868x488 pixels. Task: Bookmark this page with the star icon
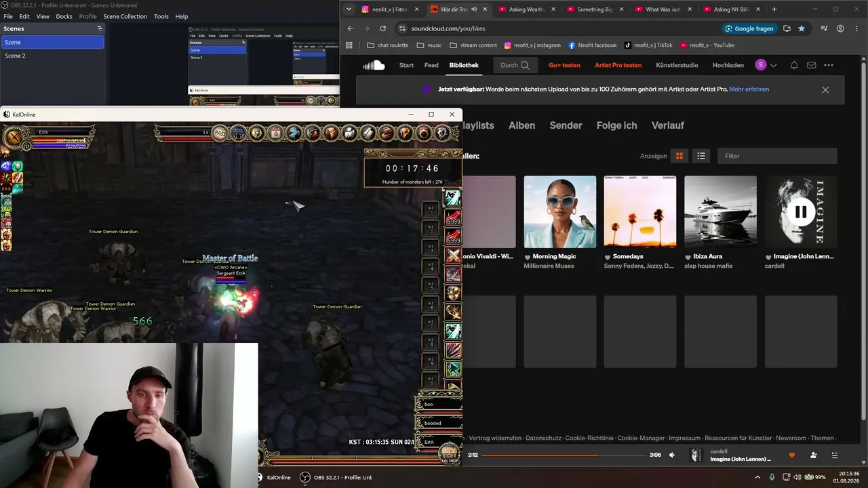(802, 28)
